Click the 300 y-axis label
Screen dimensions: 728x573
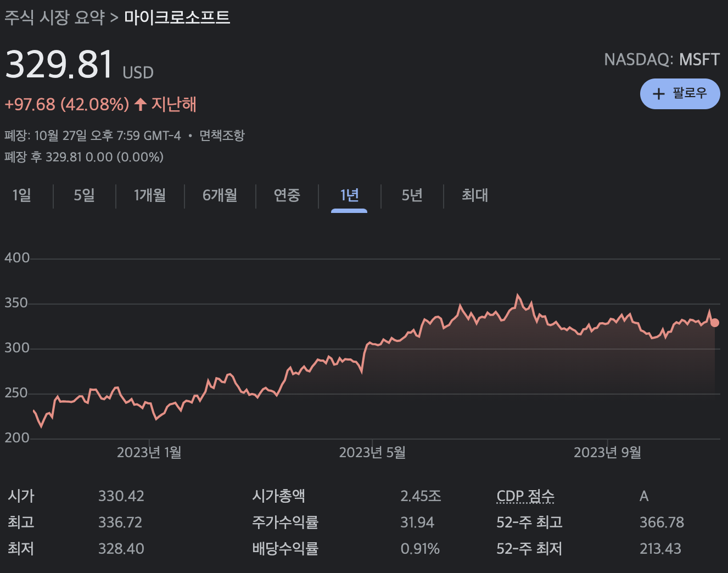coord(17,348)
